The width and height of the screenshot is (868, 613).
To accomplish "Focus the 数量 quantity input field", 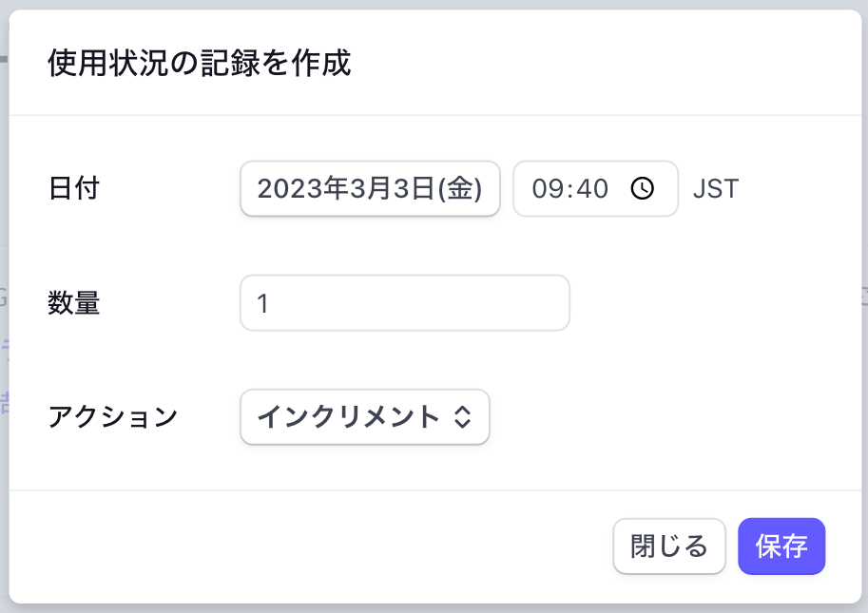I will 405,303.
